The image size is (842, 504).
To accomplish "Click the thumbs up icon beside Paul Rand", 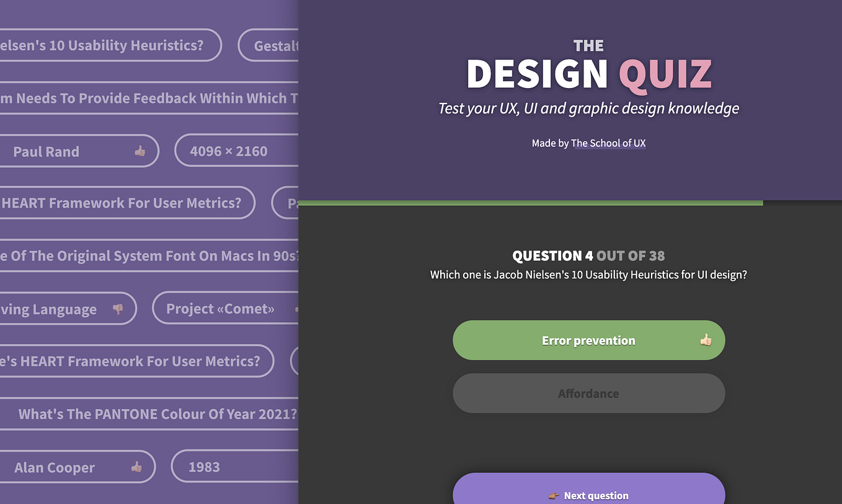I will [140, 151].
